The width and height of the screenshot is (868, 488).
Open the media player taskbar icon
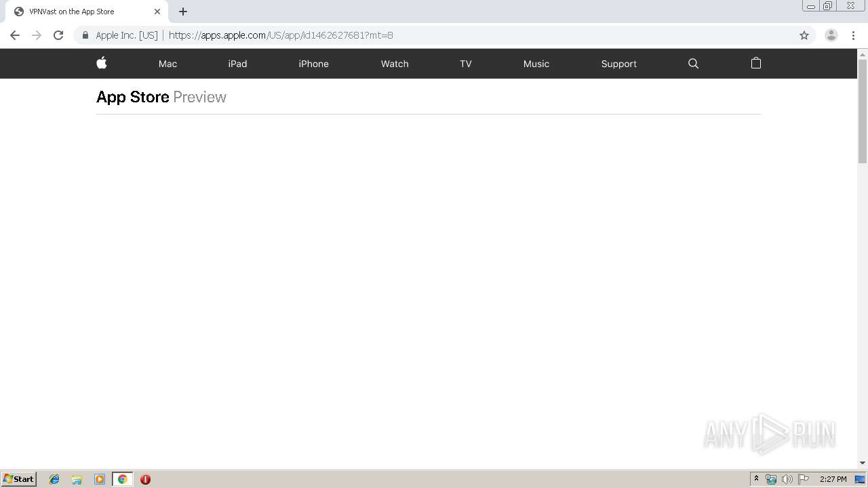[x=100, y=479]
